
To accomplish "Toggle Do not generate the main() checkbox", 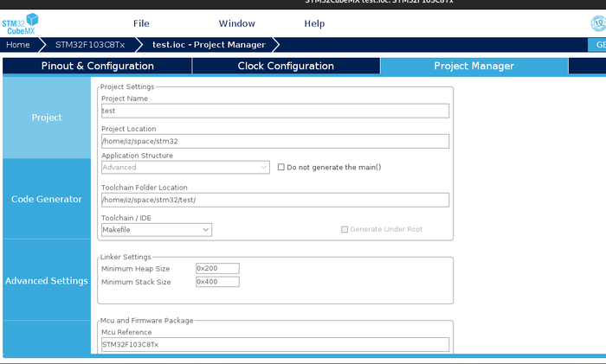I will 281,167.
